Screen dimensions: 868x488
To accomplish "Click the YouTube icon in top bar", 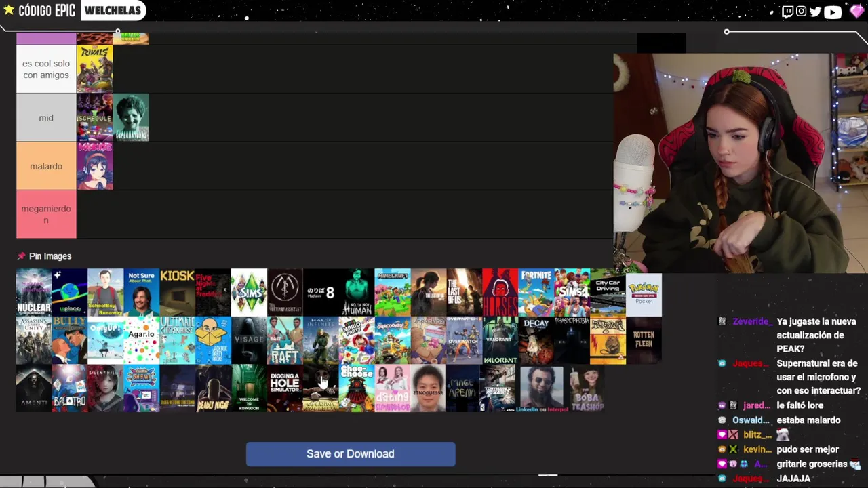I will tap(833, 12).
